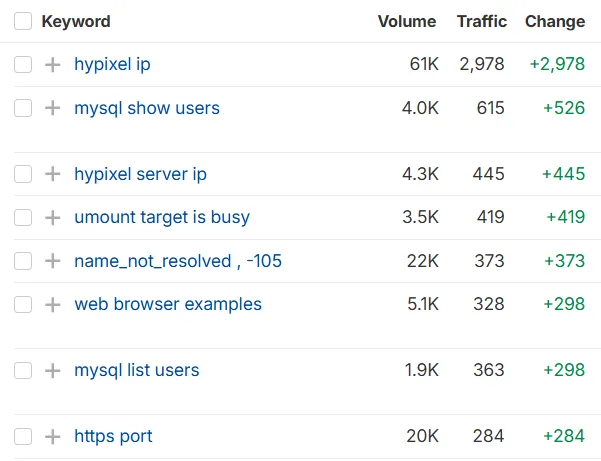Viewport: 601px width, 461px height.
Task: Open https port keyword link
Action: tap(113, 436)
